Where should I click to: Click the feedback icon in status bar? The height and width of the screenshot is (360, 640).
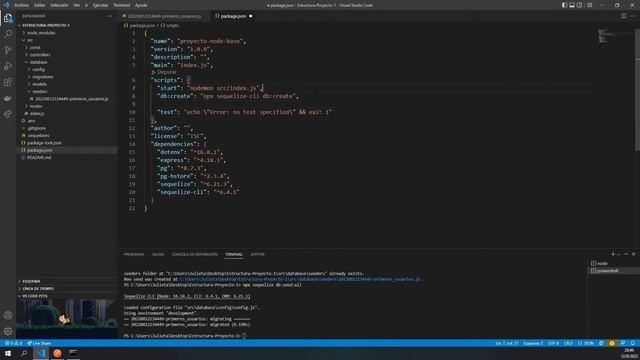click(622, 343)
